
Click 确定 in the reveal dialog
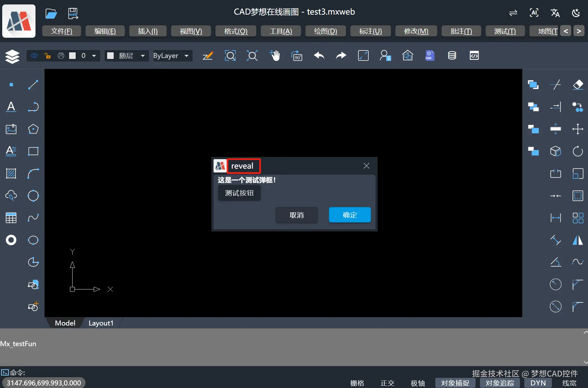coord(349,215)
